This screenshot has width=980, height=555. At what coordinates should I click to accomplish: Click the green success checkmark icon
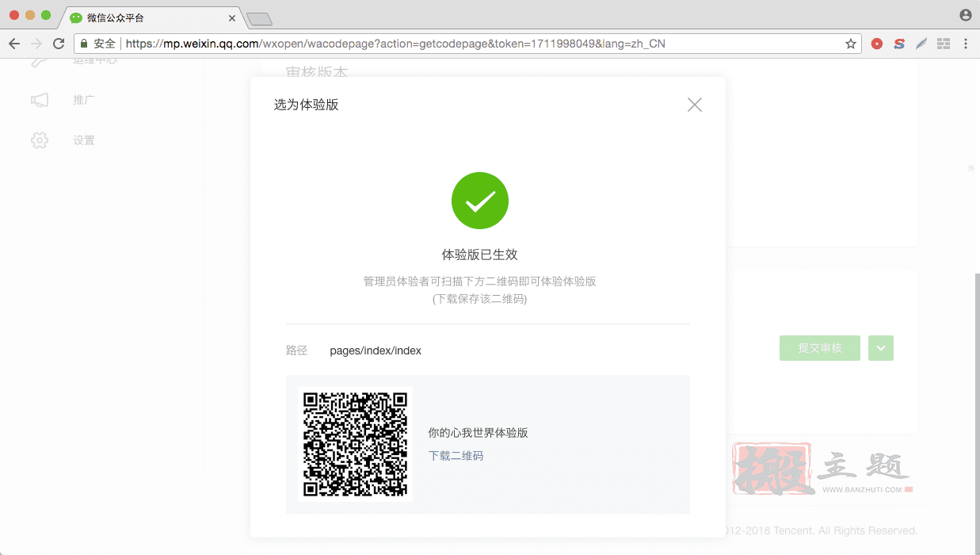pyautogui.click(x=480, y=201)
